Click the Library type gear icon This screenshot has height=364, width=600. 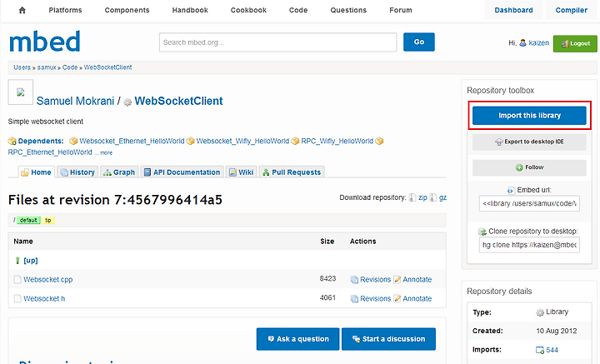click(x=540, y=312)
